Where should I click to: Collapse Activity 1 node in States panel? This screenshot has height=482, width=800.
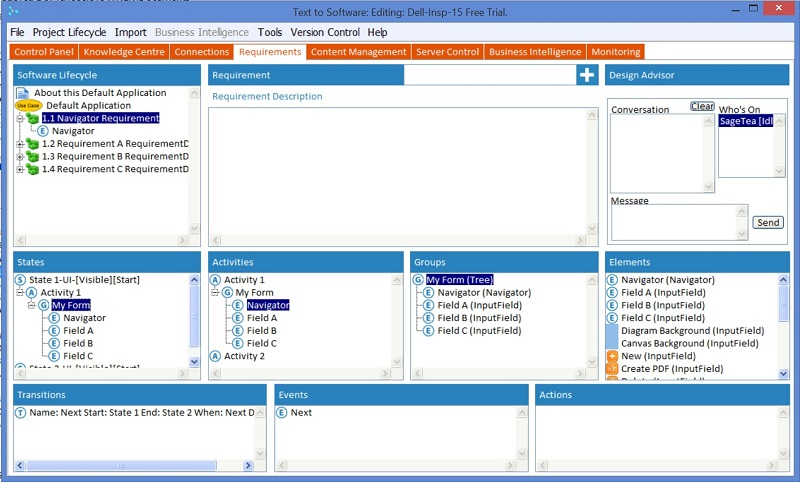click(x=20, y=293)
